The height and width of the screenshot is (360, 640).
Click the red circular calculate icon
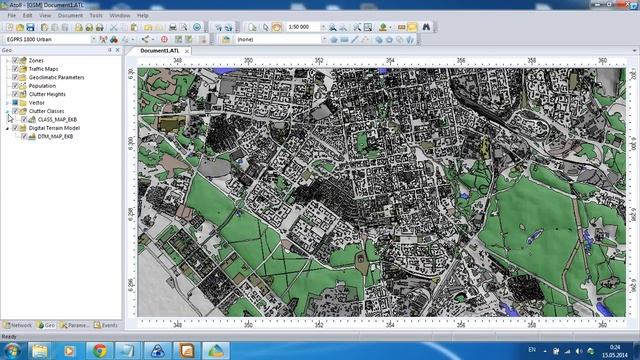pos(164,40)
